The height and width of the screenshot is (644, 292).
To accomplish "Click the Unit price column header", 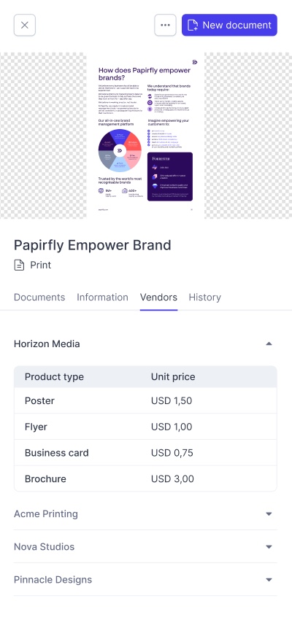I will pos(173,376).
